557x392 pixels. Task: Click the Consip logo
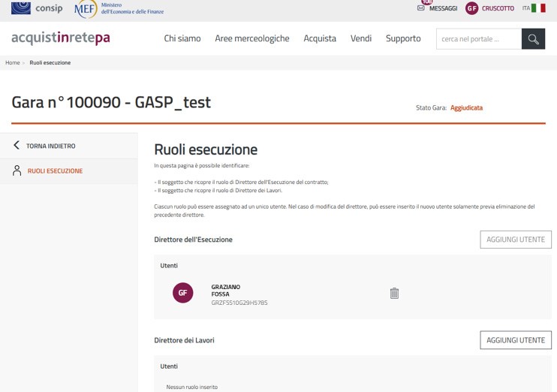coord(37,8)
